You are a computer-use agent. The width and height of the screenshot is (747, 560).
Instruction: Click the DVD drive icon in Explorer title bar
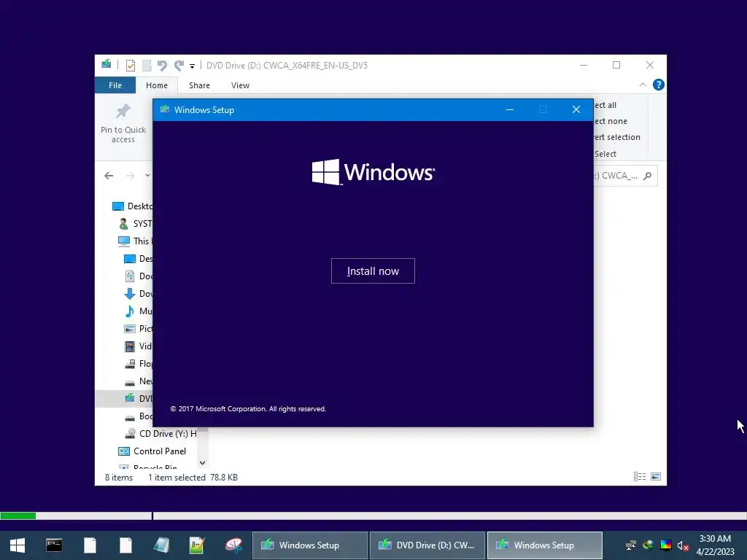point(107,64)
